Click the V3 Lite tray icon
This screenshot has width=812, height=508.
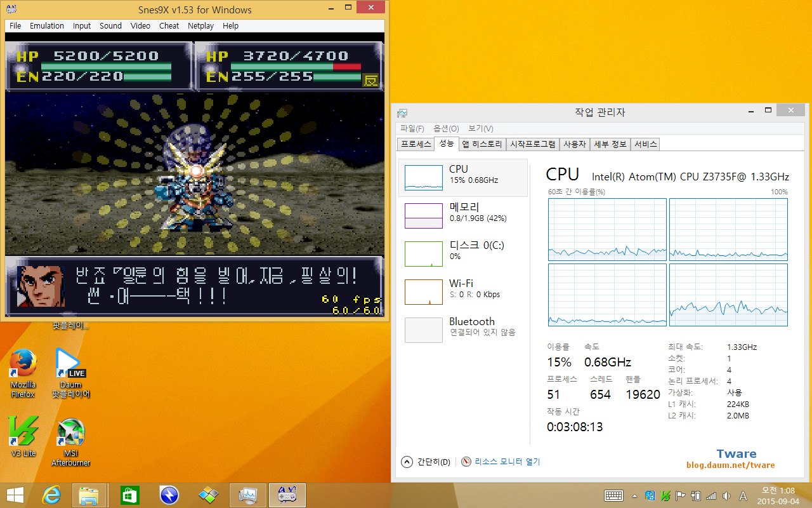pyautogui.click(x=665, y=495)
